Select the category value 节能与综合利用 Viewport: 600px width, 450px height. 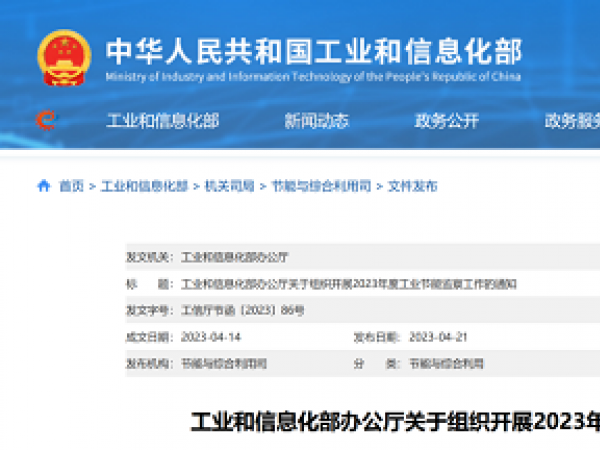coord(447,364)
